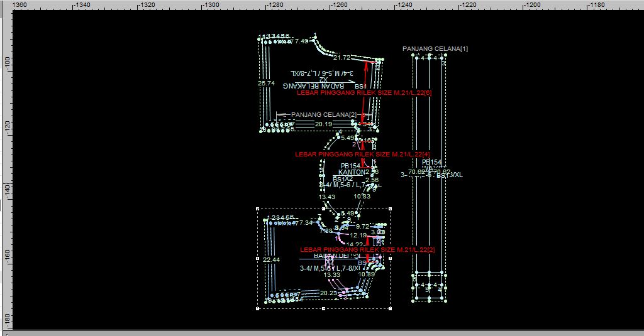Click the 20.19 hem measurement
Image resolution: width=644 pixels, height=336 pixels.
tap(323, 124)
